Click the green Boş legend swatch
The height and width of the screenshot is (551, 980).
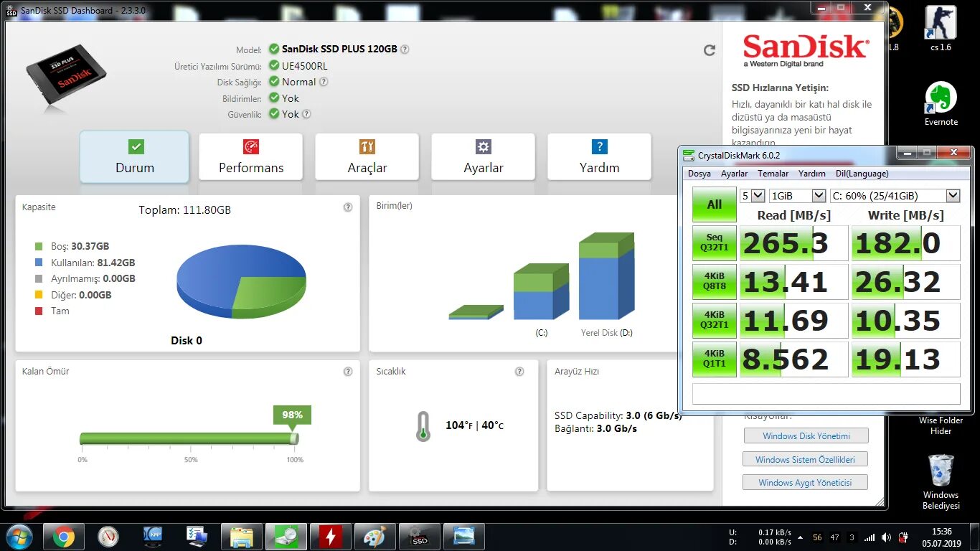[38, 246]
